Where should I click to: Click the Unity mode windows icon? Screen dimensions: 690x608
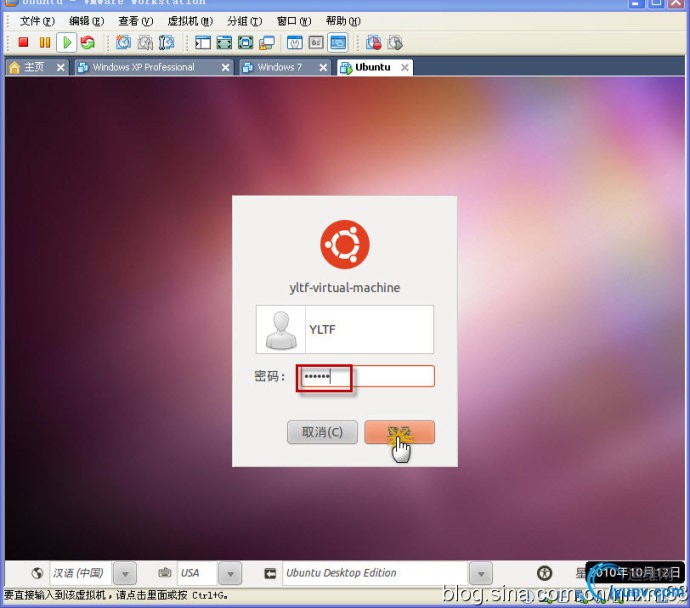tap(267, 43)
